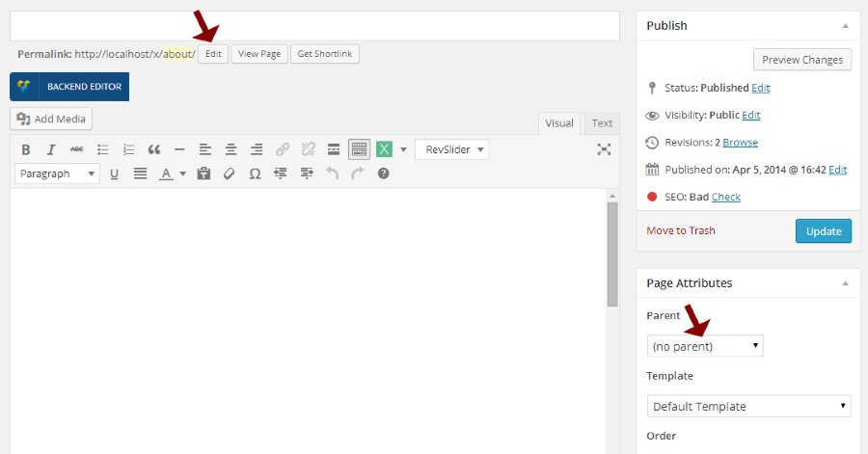Viewport: 868px width, 454px height.
Task: Apply underline formatting
Action: tap(114, 174)
